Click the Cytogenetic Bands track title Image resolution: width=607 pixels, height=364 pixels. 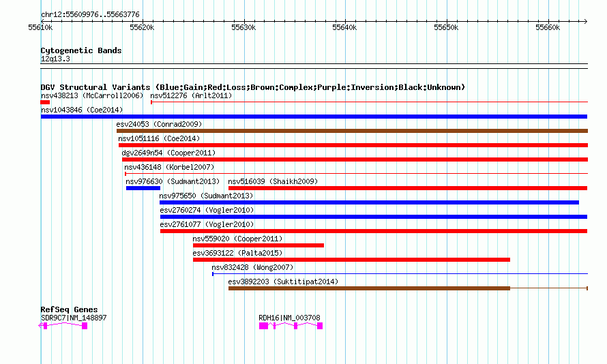pos(81,50)
